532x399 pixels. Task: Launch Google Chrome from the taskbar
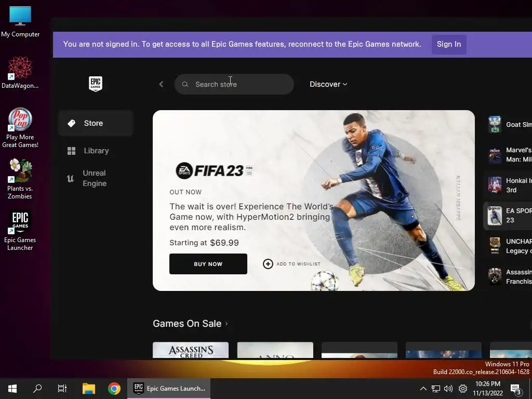114,389
